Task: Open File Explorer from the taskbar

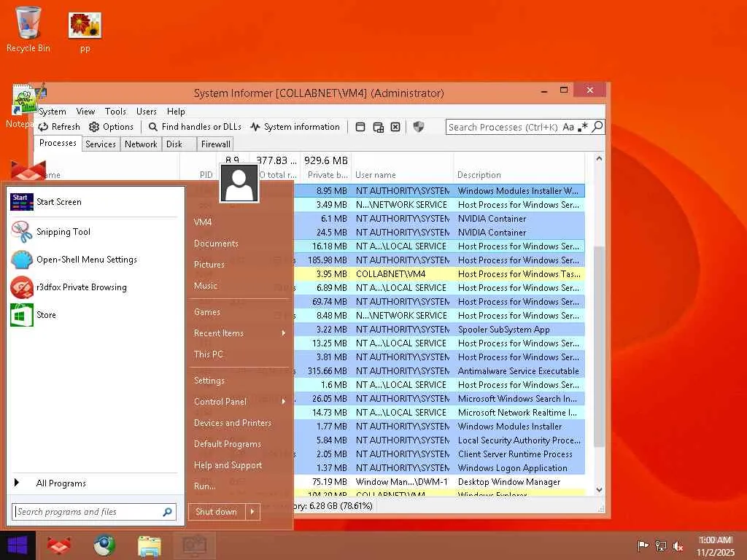Action: coord(149,545)
